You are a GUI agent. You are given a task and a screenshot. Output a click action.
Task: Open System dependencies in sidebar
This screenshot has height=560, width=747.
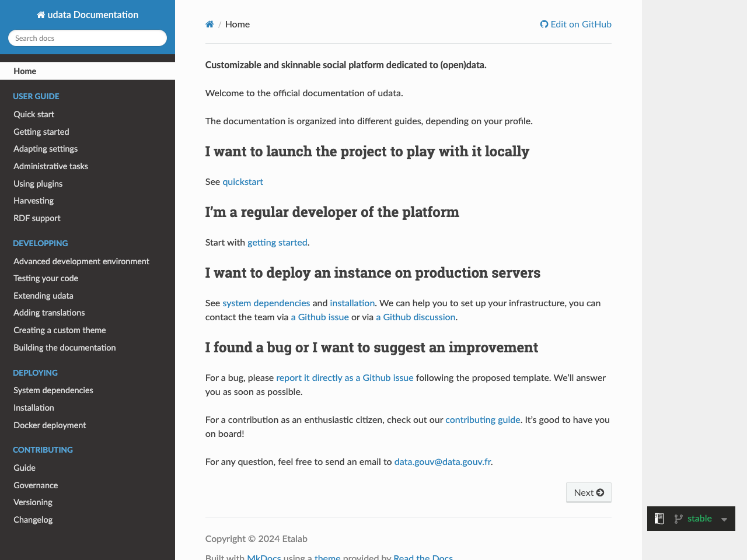(88, 390)
